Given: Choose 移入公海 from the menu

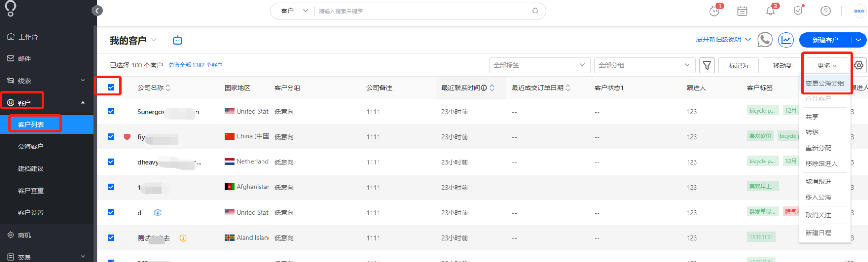Looking at the screenshot, I should pyautogui.click(x=825, y=197).
